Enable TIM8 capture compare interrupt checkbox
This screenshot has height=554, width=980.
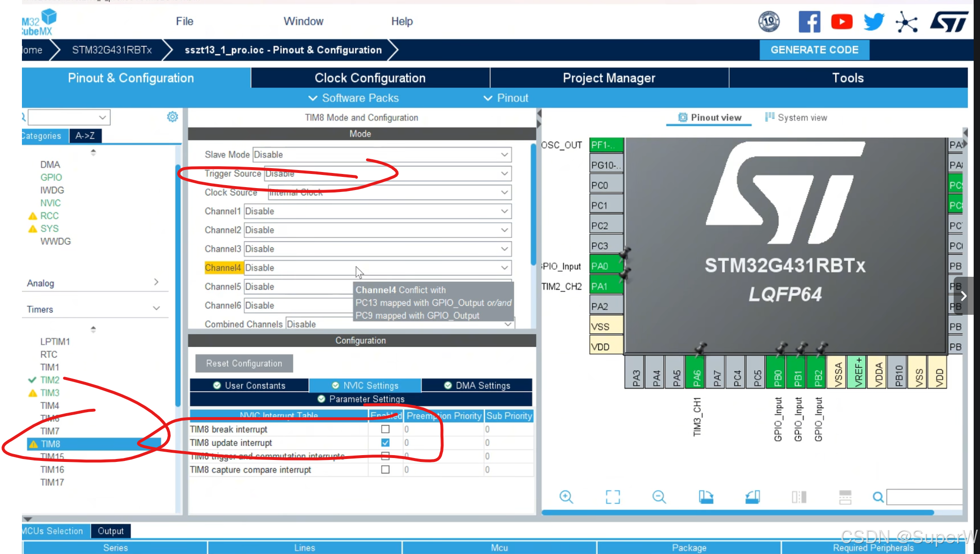coord(385,470)
